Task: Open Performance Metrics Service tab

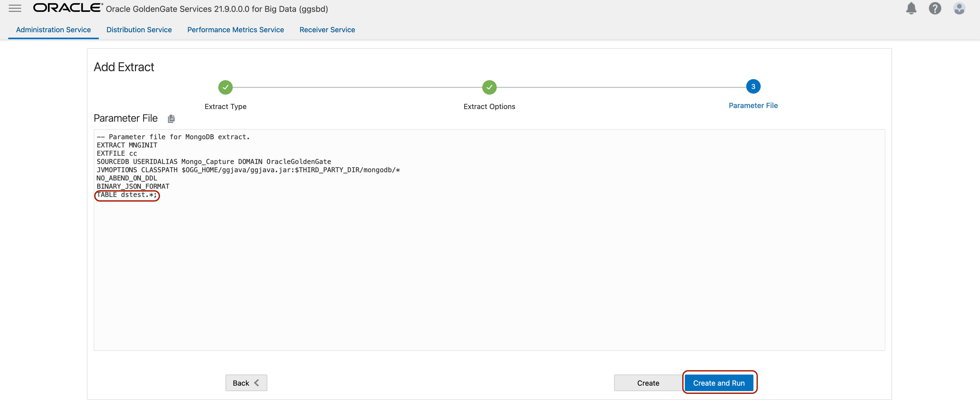Action: click(x=235, y=30)
